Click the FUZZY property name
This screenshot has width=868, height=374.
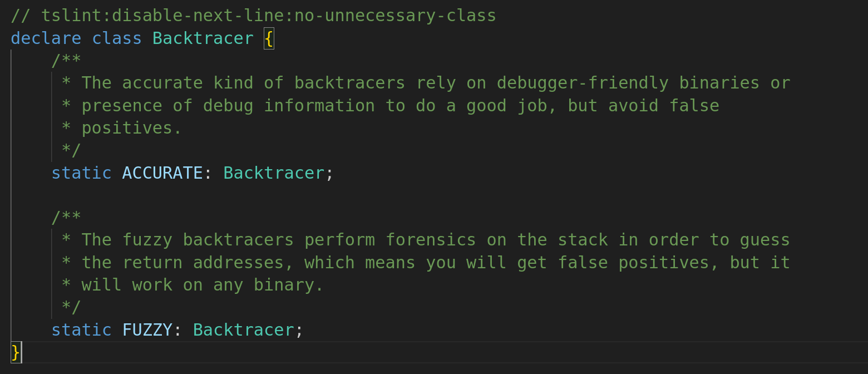(147, 330)
